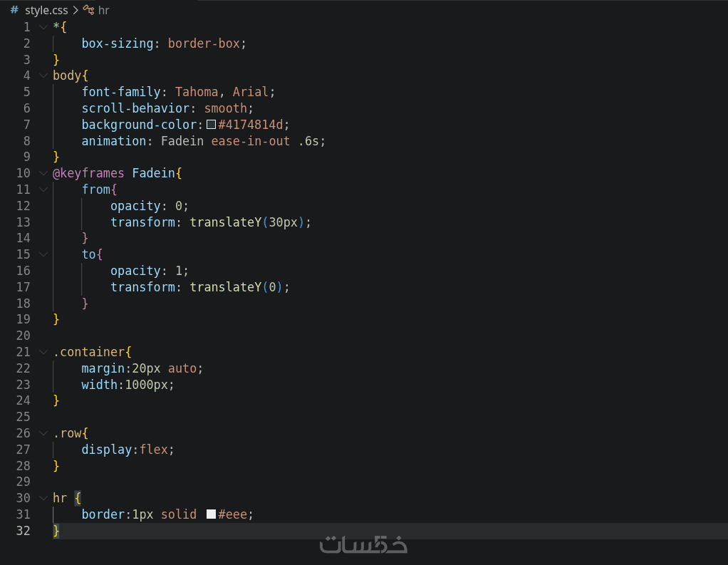Click the 'border' property on line 31
The width and height of the screenshot is (728, 565).
[x=103, y=514]
